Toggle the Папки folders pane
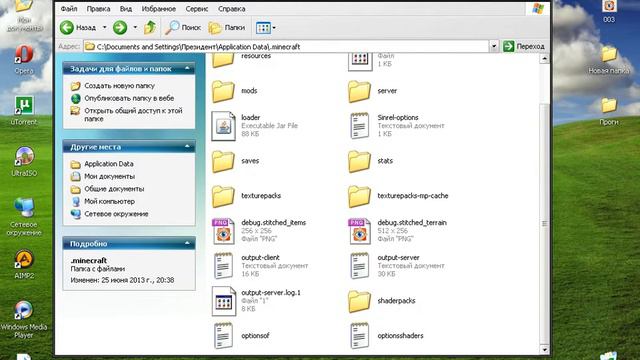Image resolution: width=640 pixels, height=360 pixels. pyautogui.click(x=227, y=27)
